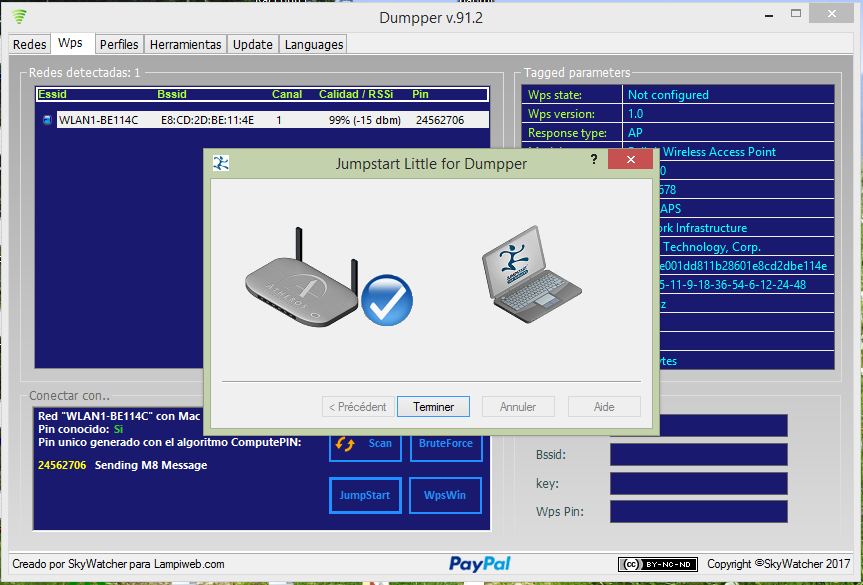This screenshot has width=863, height=585.
Task: Click the yellow 24562706 pin in log
Action: click(62, 465)
